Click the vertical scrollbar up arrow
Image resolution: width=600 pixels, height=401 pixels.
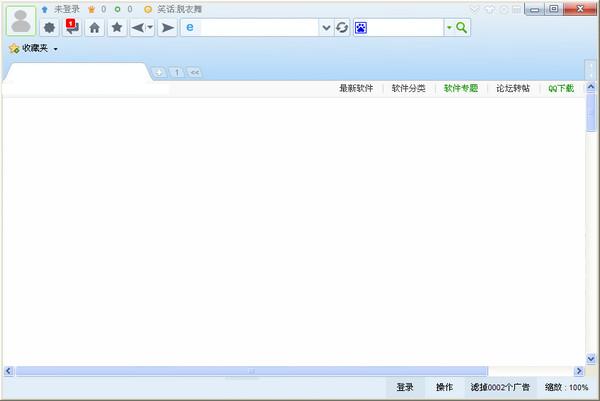point(591,88)
